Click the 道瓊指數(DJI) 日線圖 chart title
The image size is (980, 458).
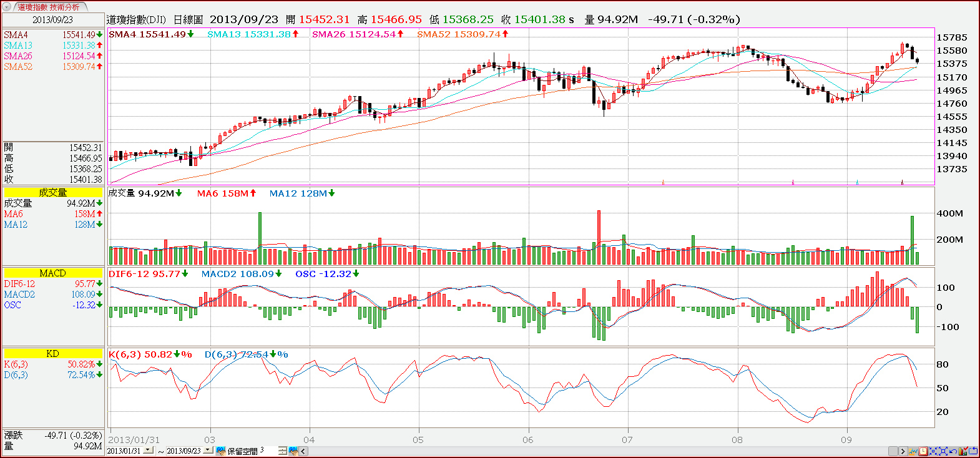[155, 19]
